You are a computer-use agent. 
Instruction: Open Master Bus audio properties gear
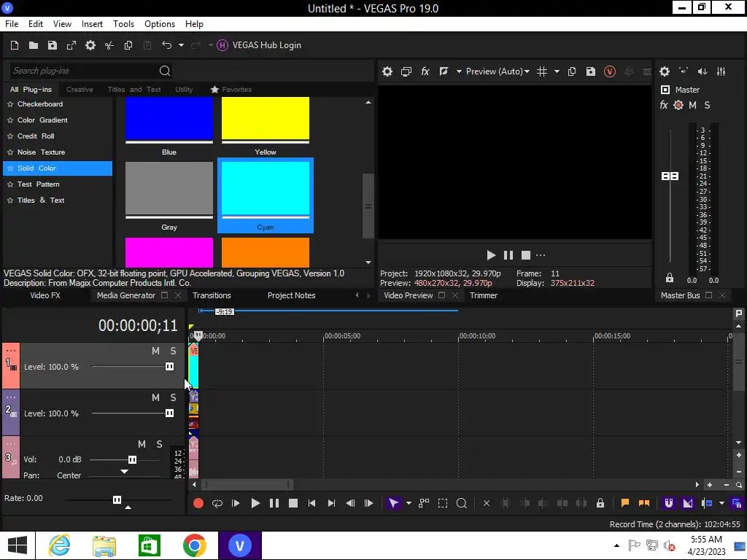tap(665, 71)
